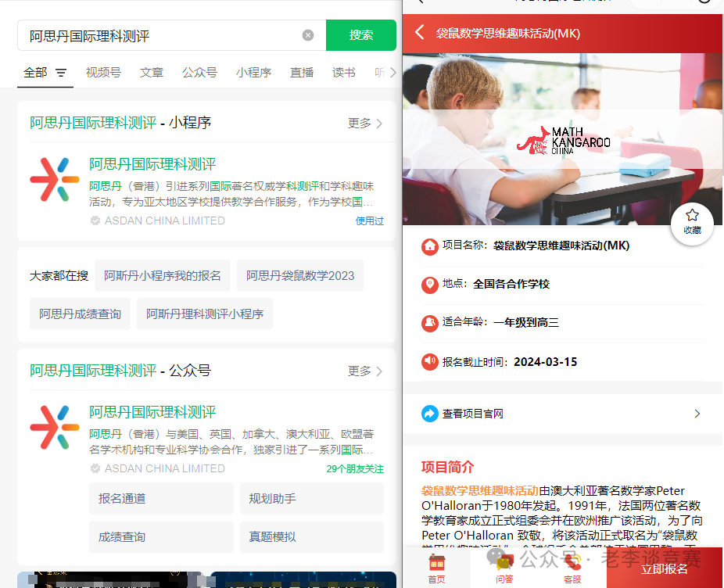This screenshot has width=724, height=588.
Task: Click the house icon beside 项目名称
Action: point(429,246)
